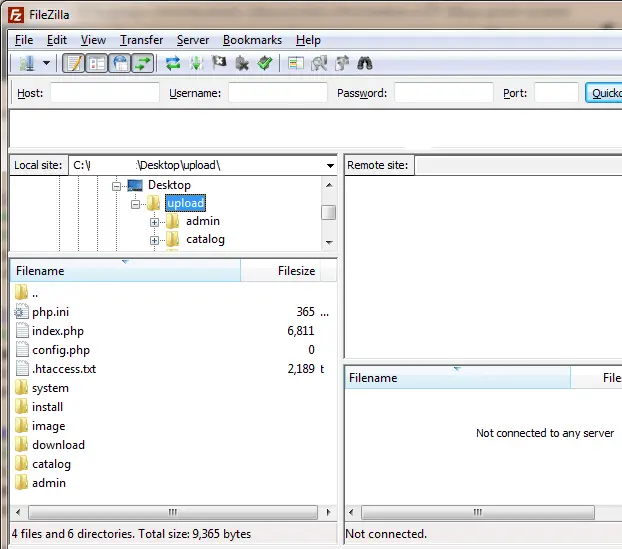This screenshot has height=549, width=622.
Task: Focus the Host input field
Action: coord(105,92)
